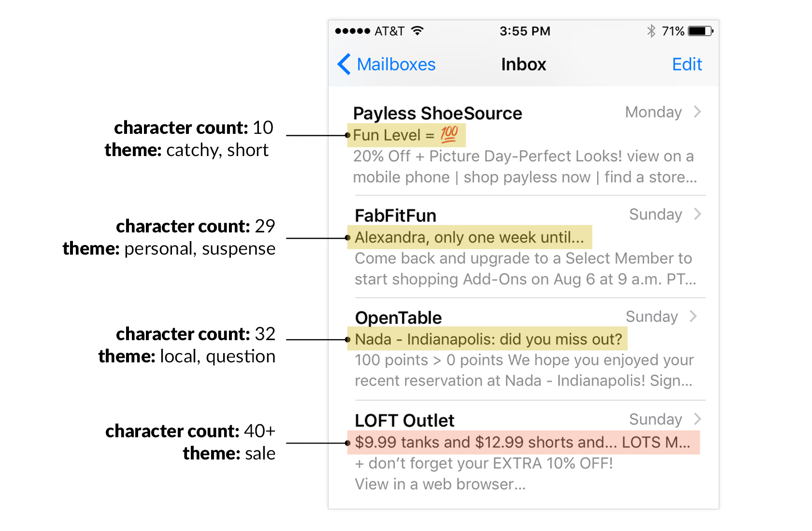The height and width of the screenshot is (531, 812).
Task: Click the Sunday date on OpenTable email
Action: pyautogui.click(x=652, y=316)
